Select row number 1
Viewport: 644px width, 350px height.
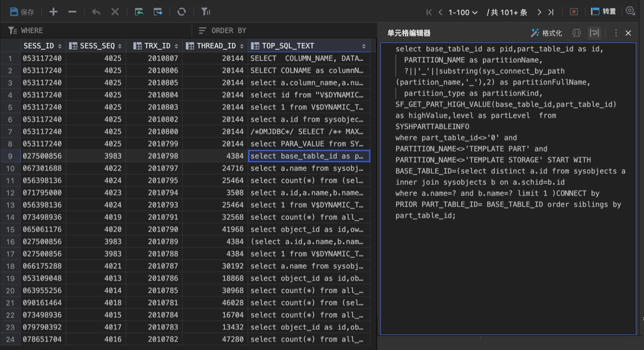[x=10, y=59]
